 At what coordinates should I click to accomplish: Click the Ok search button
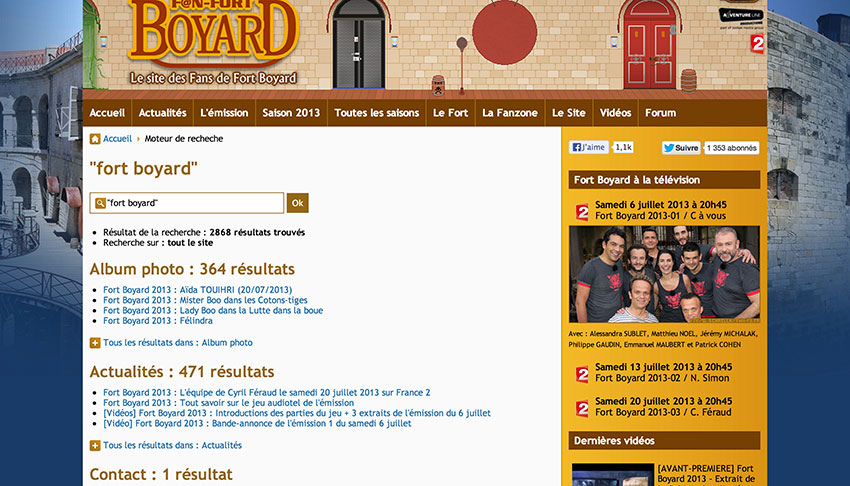tap(297, 203)
